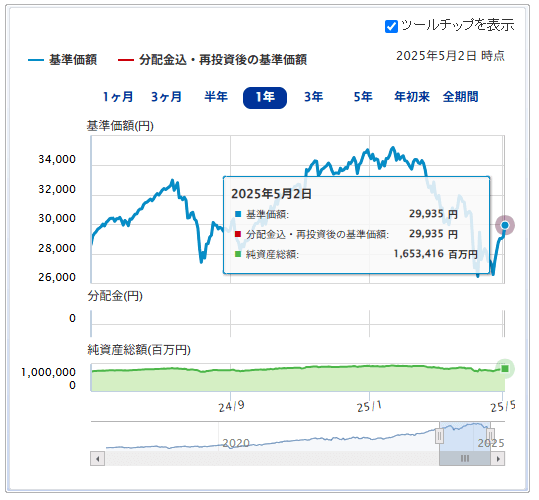Uncheck the ツールチップを表示 checkbox
This screenshot has height=500, width=539.
tap(391, 26)
